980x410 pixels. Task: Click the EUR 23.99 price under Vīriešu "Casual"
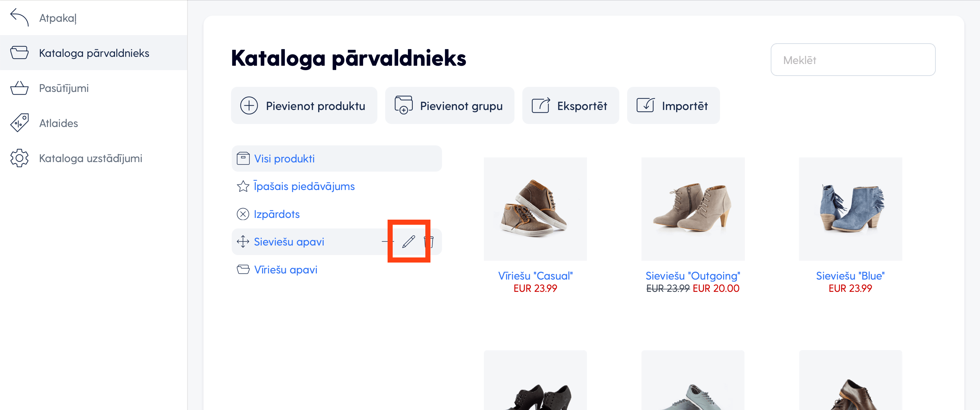tap(535, 288)
